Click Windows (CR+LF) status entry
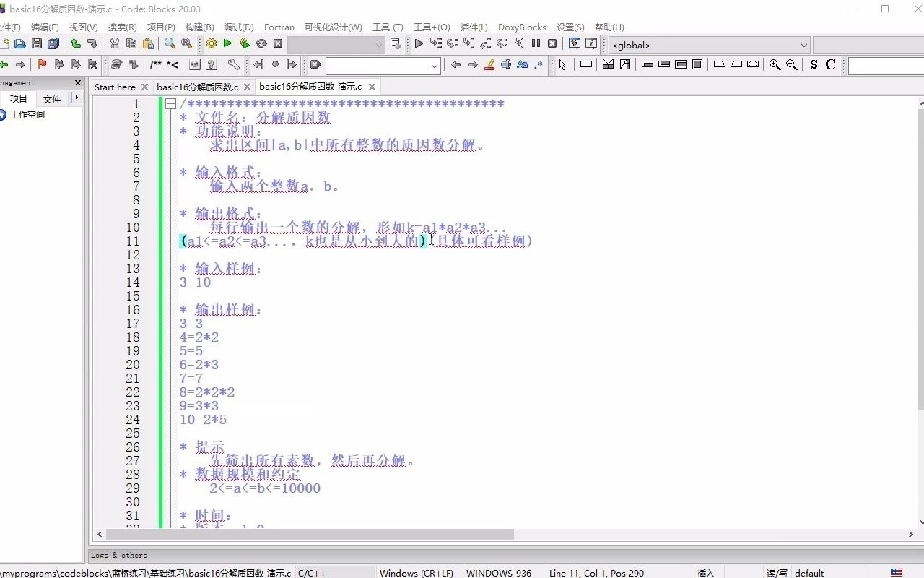Screen dimensions: 924x578 [417, 573]
